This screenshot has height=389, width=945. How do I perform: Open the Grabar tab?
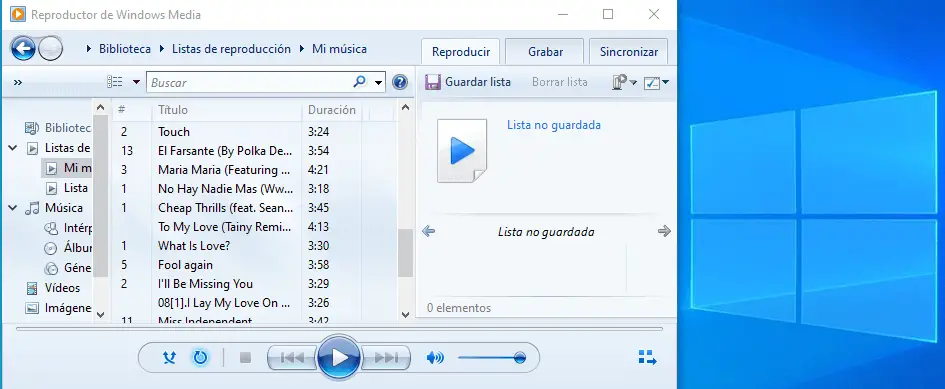pyautogui.click(x=545, y=52)
